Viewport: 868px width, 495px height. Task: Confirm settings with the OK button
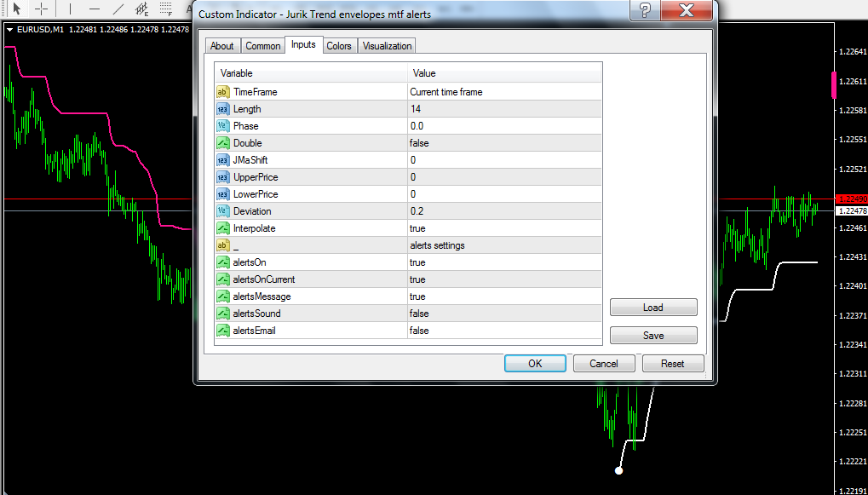coord(535,364)
